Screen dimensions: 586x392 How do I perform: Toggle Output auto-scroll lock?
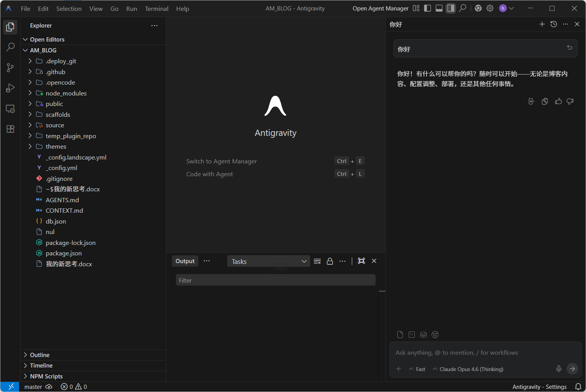click(330, 261)
